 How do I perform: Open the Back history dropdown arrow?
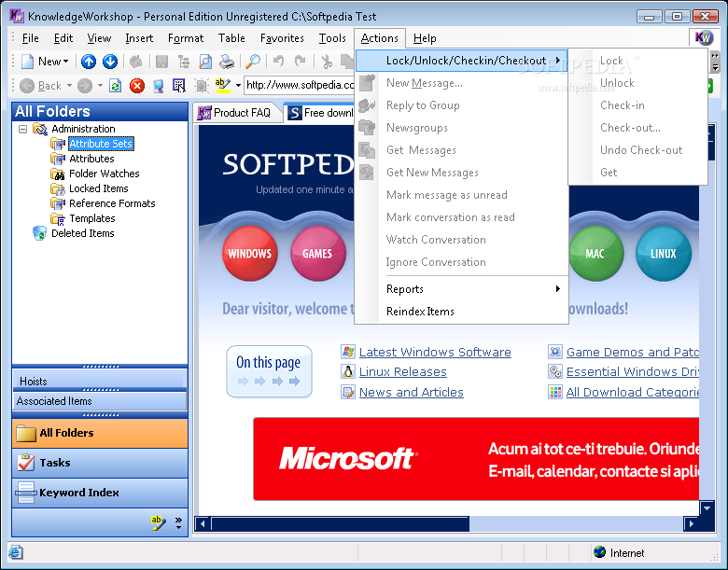coord(69,86)
